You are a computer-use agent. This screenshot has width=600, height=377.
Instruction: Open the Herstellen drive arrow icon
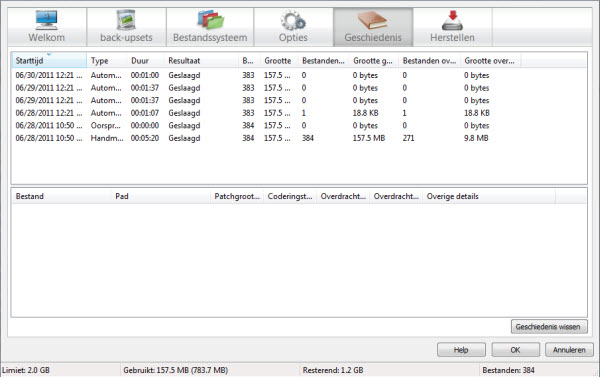tap(452, 20)
